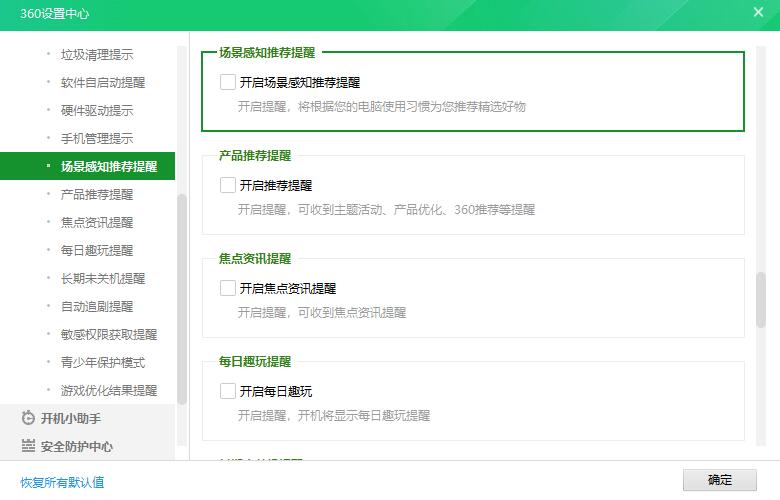Image resolution: width=780 pixels, height=500 pixels.
Task: Close the 360设置中心 window
Action: pos(758,12)
